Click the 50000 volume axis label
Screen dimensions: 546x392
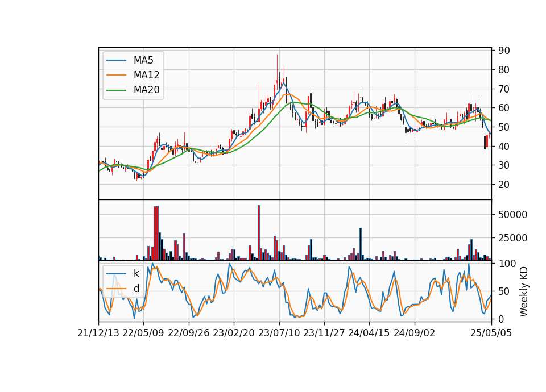pyautogui.click(x=512, y=215)
